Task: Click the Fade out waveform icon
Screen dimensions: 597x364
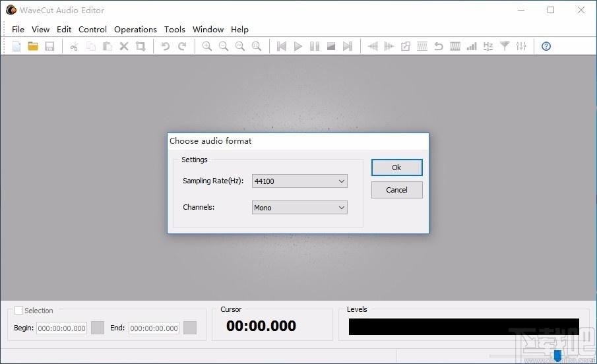Action: click(389, 46)
